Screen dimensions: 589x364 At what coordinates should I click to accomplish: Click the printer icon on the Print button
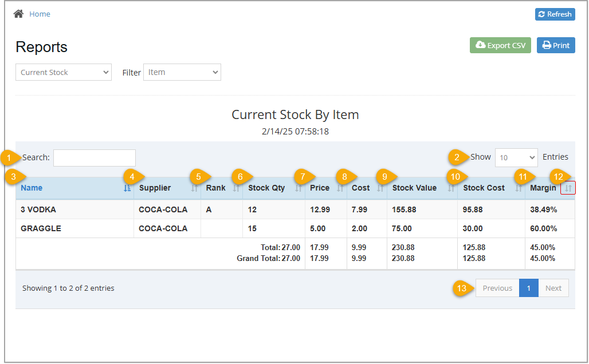click(x=544, y=45)
